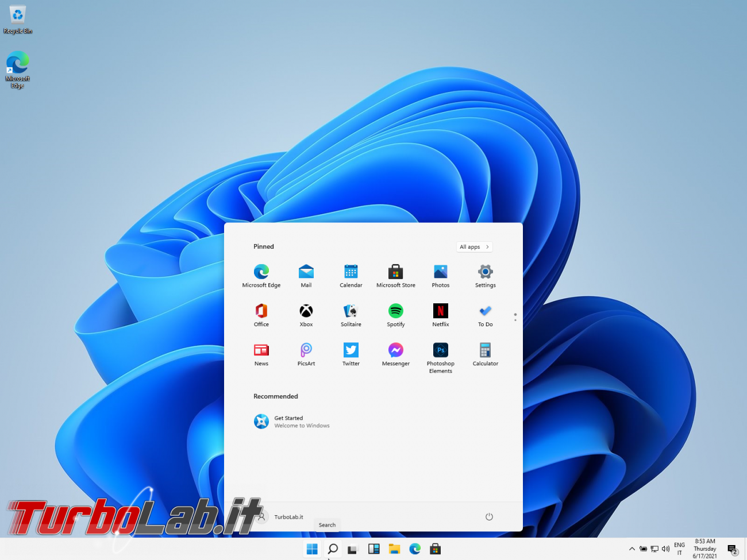Show hidden system tray icons chevron
The width and height of the screenshot is (747, 560).
632,549
